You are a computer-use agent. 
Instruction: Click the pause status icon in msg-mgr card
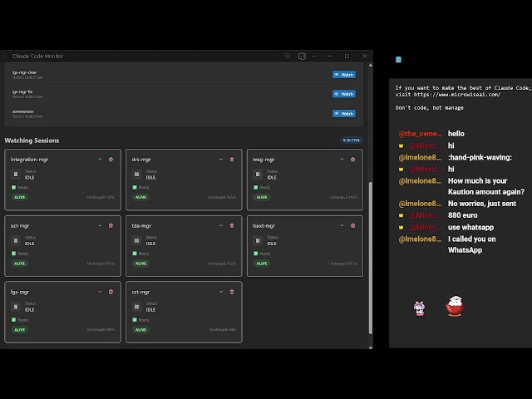click(258, 175)
